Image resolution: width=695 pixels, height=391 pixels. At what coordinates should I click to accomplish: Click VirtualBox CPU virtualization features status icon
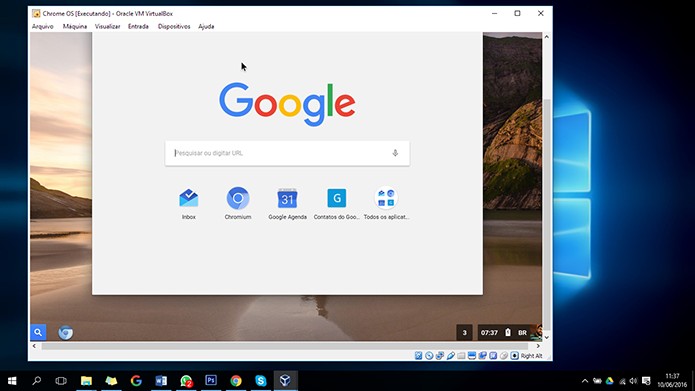click(493, 356)
